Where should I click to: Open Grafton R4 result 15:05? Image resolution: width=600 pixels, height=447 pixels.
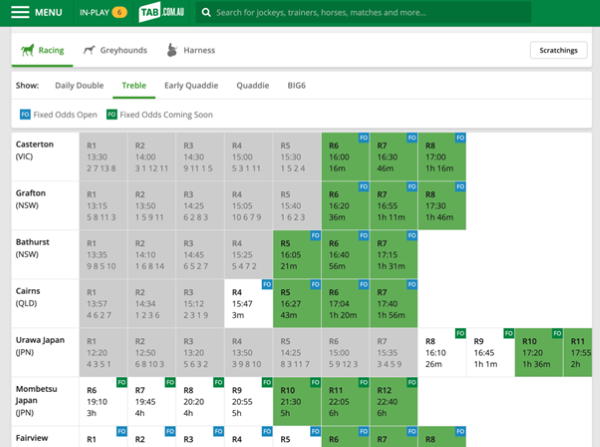[x=248, y=206]
